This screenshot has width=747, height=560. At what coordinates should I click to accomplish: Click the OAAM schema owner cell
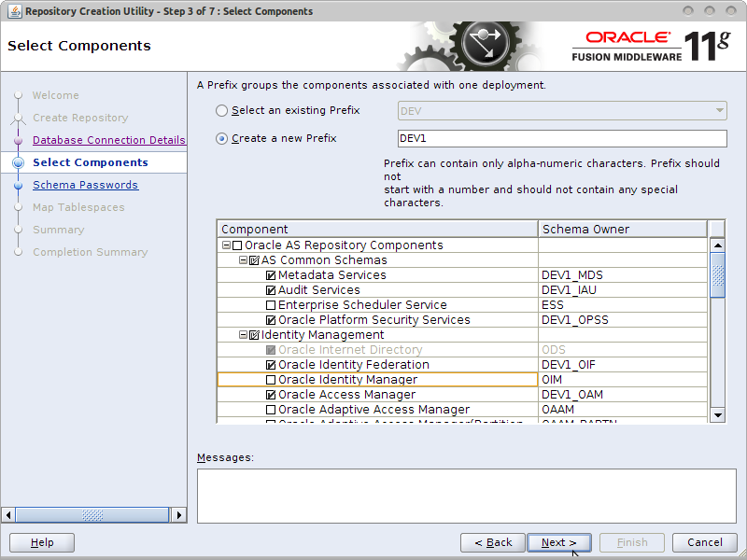click(623, 410)
